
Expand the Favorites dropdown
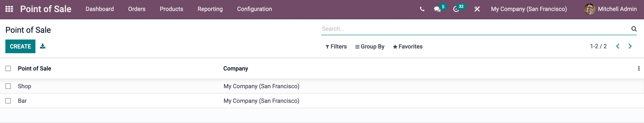[x=407, y=46]
